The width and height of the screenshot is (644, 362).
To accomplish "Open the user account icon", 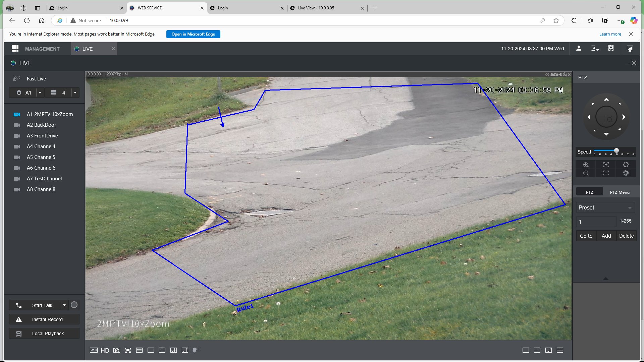I will (579, 49).
